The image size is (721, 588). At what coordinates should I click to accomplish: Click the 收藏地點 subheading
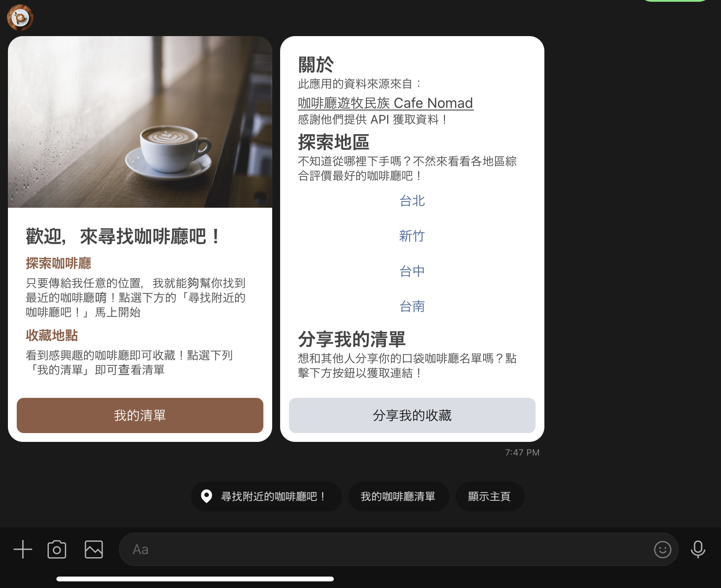52,335
